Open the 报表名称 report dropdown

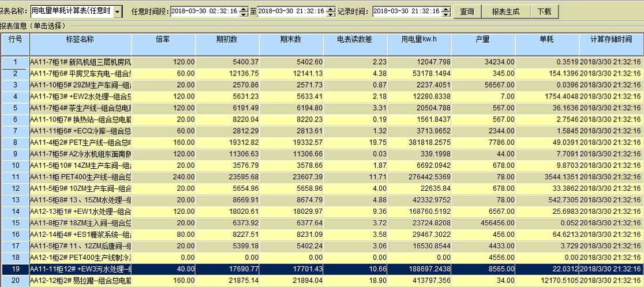[x=118, y=12]
